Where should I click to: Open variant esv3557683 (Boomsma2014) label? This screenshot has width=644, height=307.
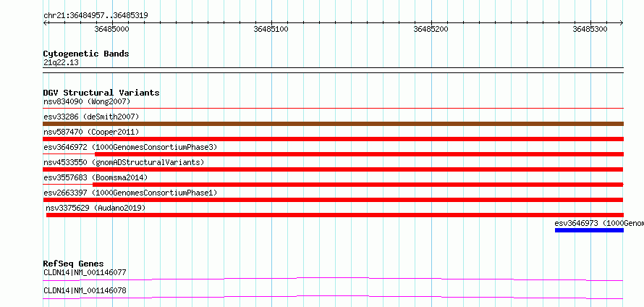point(96,177)
